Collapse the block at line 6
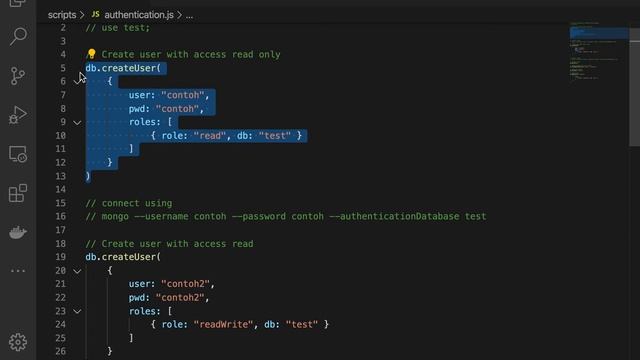640x360 pixels. [76, 82]
